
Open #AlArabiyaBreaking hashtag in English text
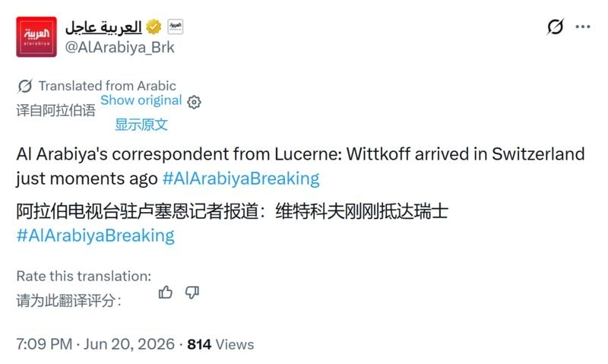click(x=241, y=179)
